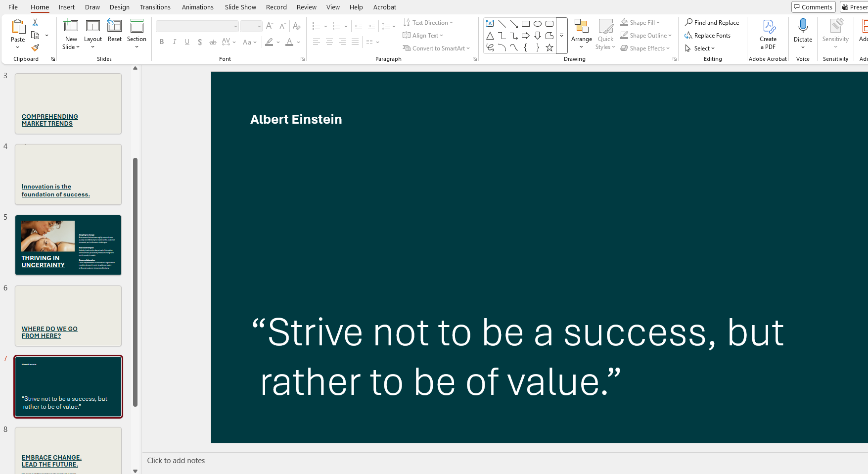This screenshot has height=474, width=868.
Task: Open the Arrange objects tool
Action: pyautogui.click(x=581, y=34)
